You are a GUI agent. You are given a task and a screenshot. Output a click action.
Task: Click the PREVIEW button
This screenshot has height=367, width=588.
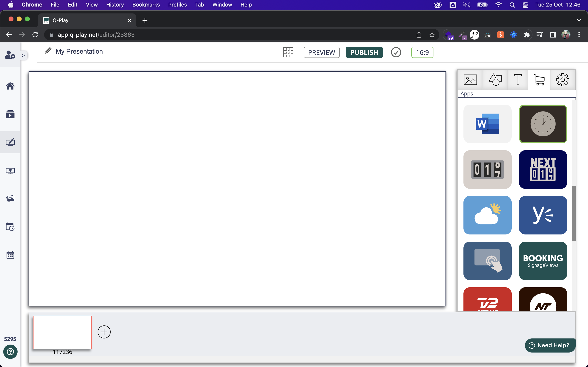[321, 52]
